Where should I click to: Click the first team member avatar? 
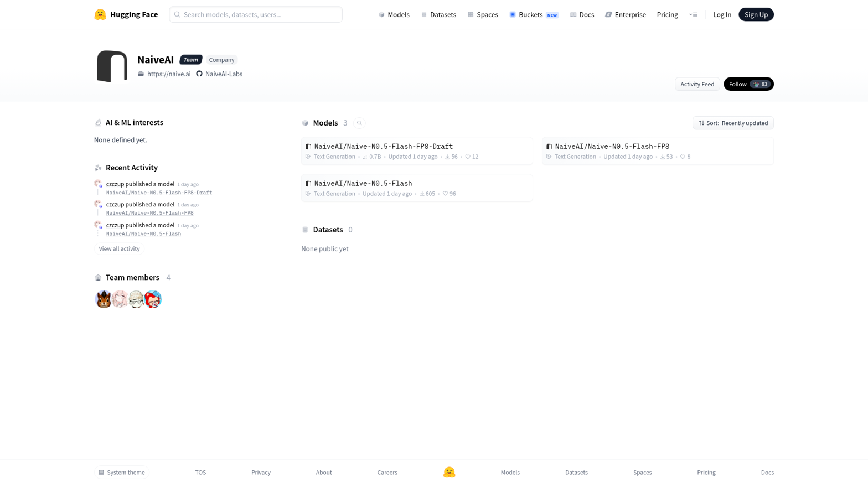point(104,299)
